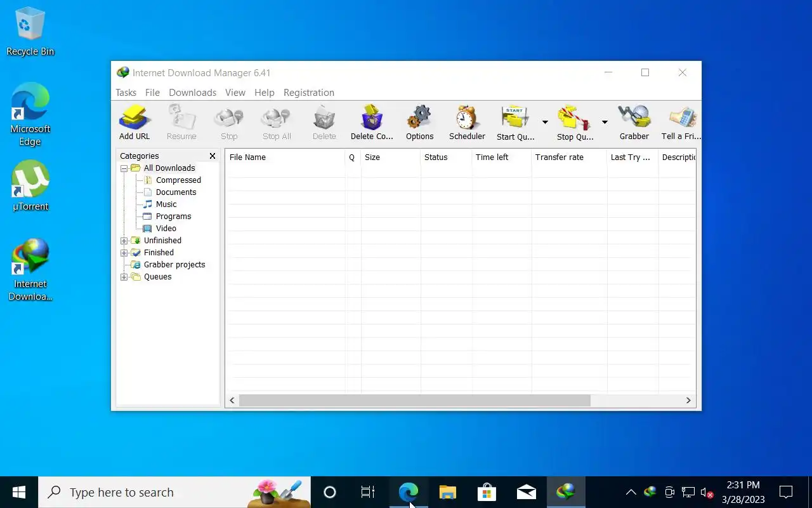Select the All Downloads folder
This screenshot has height=508, width=812.
tap(169, 168)
